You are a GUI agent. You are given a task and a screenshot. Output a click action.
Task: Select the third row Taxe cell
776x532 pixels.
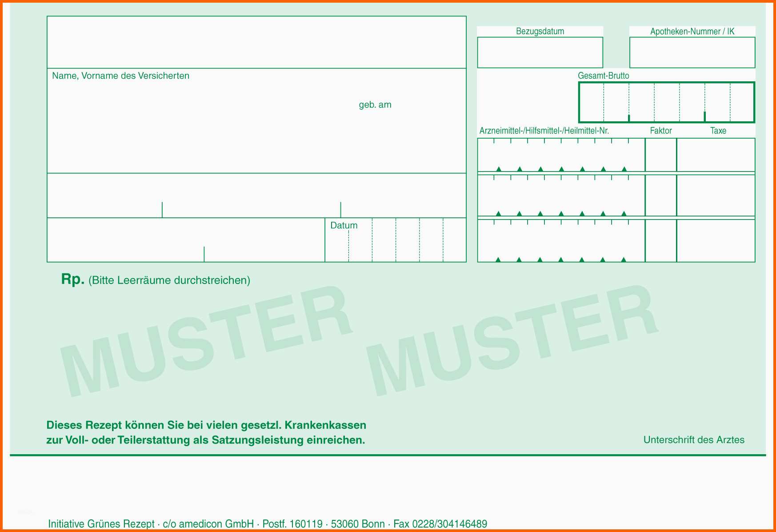click(x=716, y=240)
